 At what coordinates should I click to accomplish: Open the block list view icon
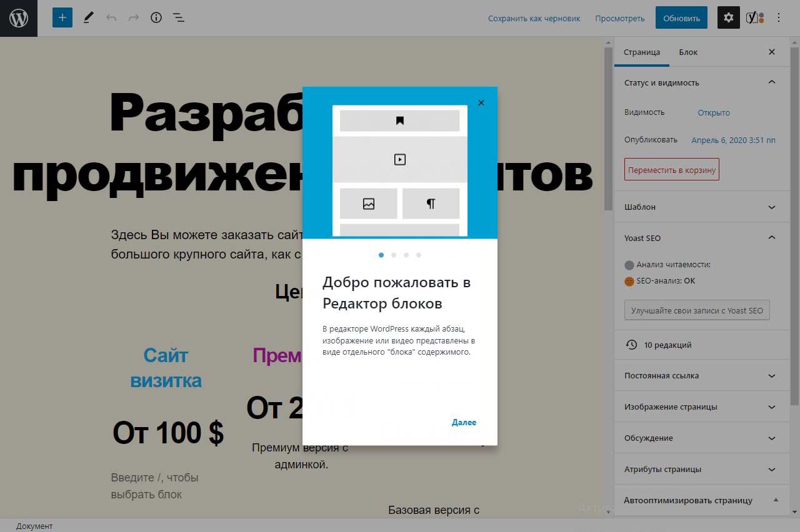pos(179,17)
